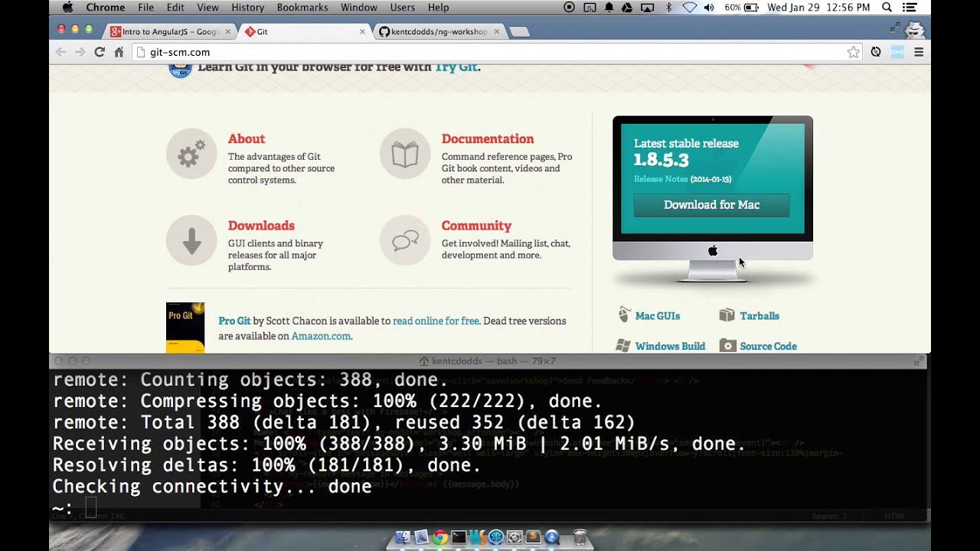The height and width of the screenshot is (551, 980).
Task: Click the circular sync extension icon
Action: pos(876,52)
